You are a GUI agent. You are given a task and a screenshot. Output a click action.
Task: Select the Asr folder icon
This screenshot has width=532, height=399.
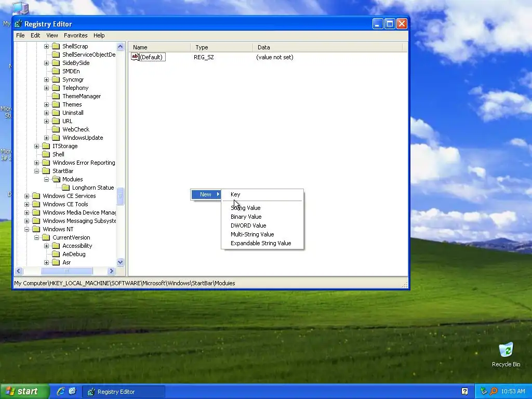56,262
